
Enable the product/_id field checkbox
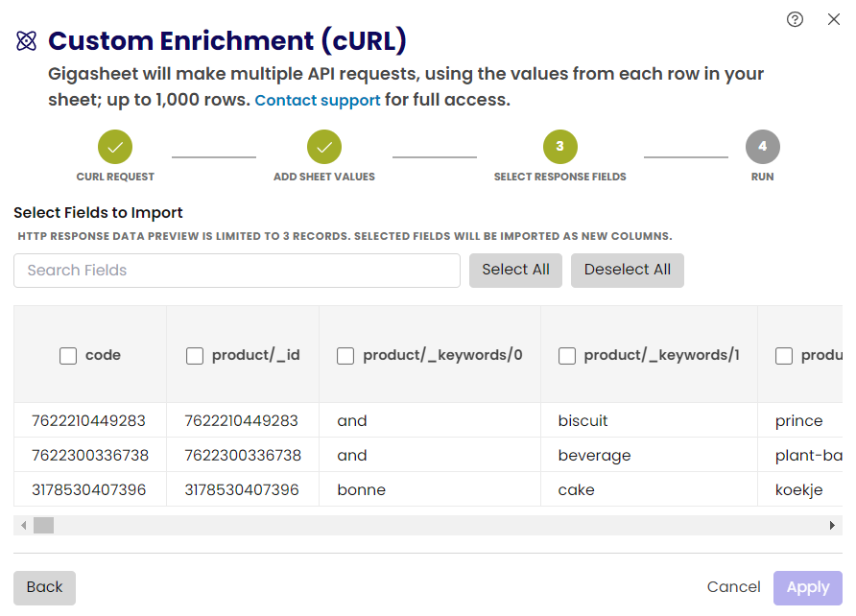point(195,355)
